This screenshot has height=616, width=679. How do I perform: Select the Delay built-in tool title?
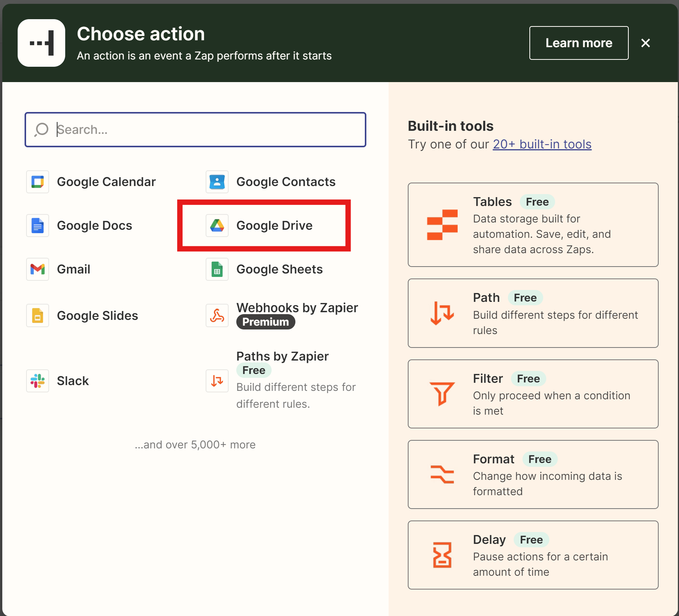coord(489,540)
